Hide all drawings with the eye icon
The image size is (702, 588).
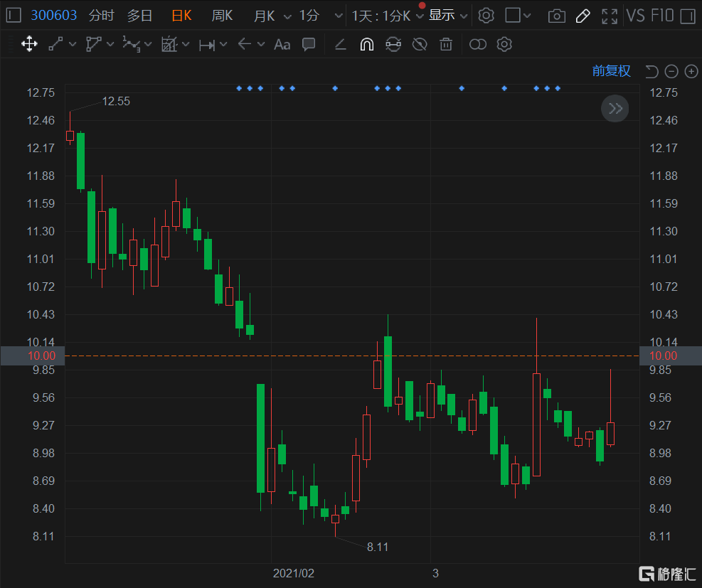click(420, 44)
